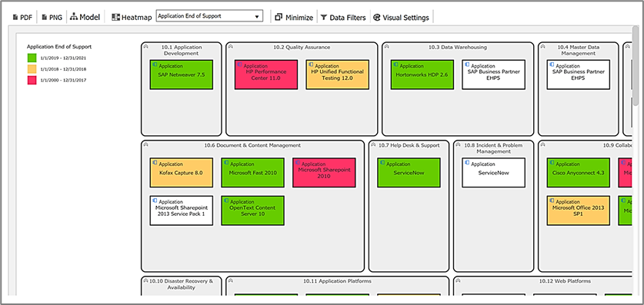Collapse the 10.11 Application Platforms group

click(230, 281)
